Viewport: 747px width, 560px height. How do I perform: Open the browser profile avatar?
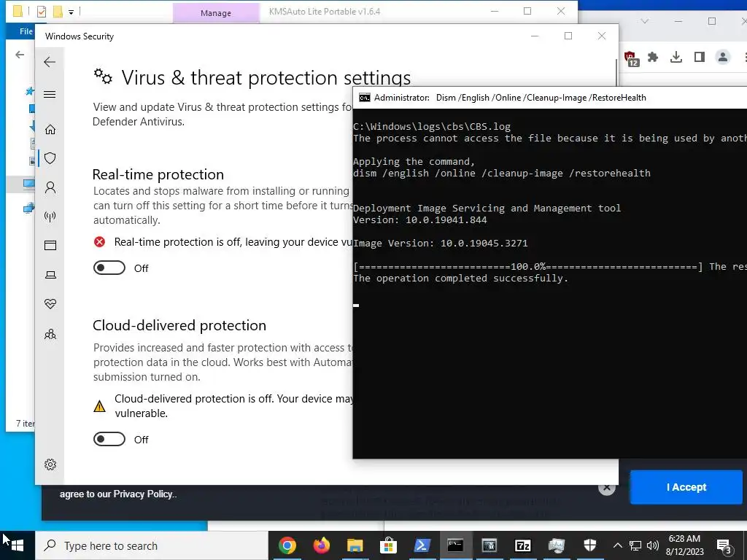pyautogui.click(x=723, y=57)
